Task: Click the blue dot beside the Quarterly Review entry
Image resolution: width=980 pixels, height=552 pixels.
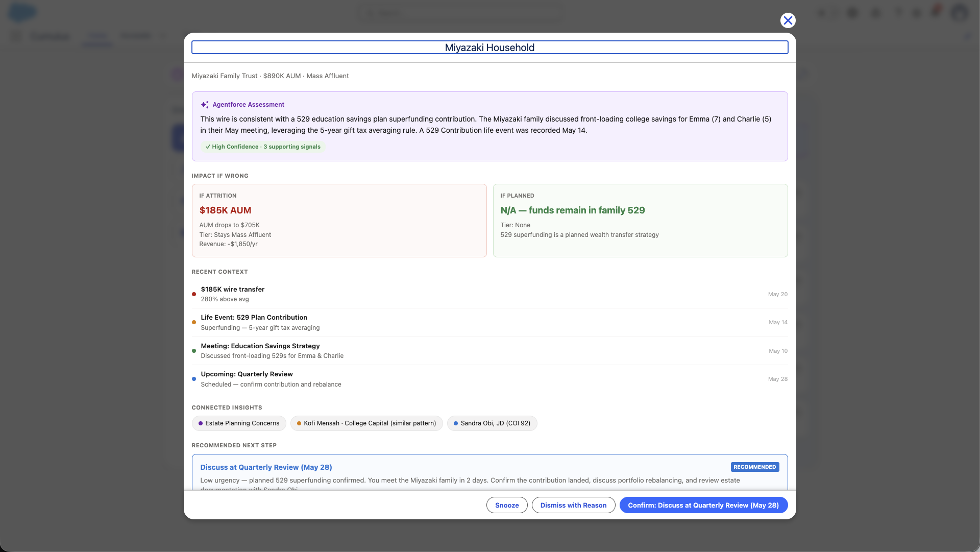Action: pyautogui.click(x=194, y=379)
